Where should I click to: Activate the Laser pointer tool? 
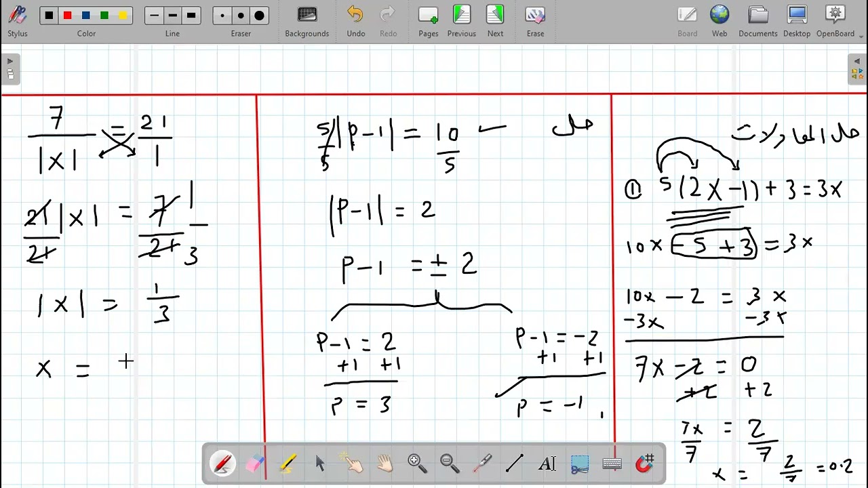[x=482, y=464]
